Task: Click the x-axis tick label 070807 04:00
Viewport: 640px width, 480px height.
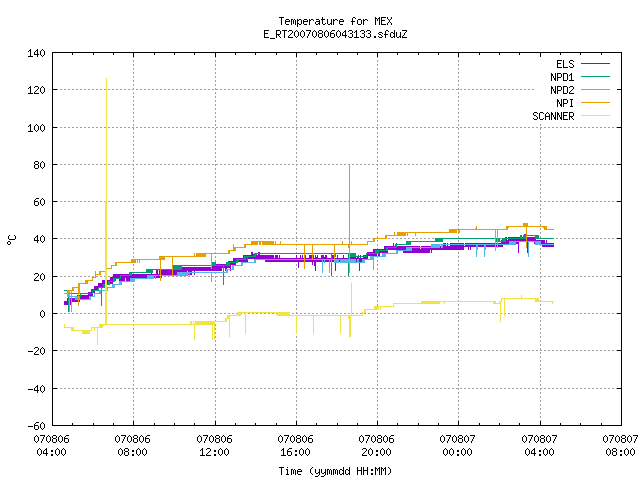Action: [x=539, y=446]
